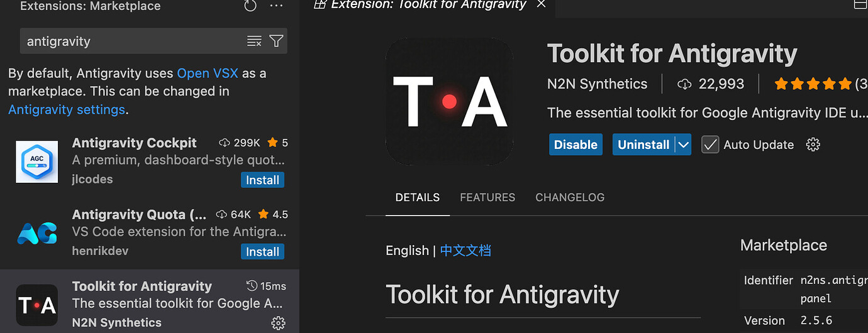Open the Extensions view more-actions ellipsis
Image resolution: width=868 pixels, height=333 pixels.
coord(276,6)
